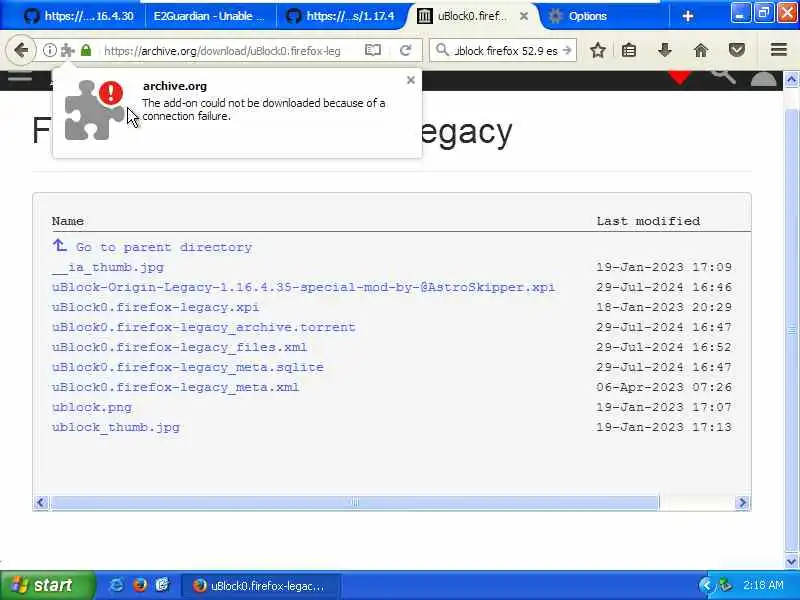
Task: Click the network system tray icon
Action: click(x=725, y=585)
